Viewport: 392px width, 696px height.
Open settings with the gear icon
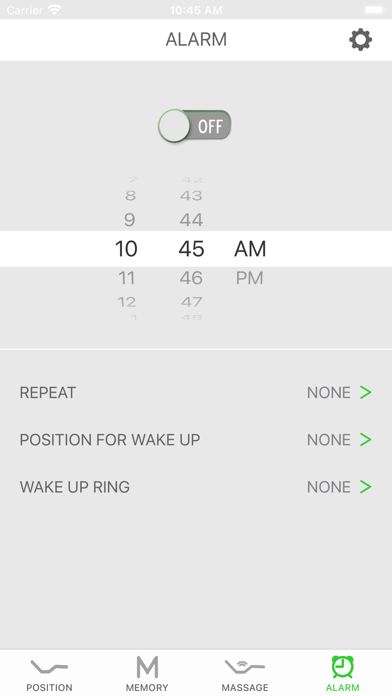tap(360, 40)
